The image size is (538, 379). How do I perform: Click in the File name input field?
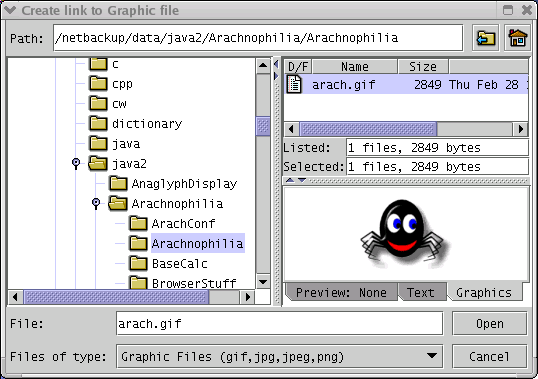click(x=280, y=323)
